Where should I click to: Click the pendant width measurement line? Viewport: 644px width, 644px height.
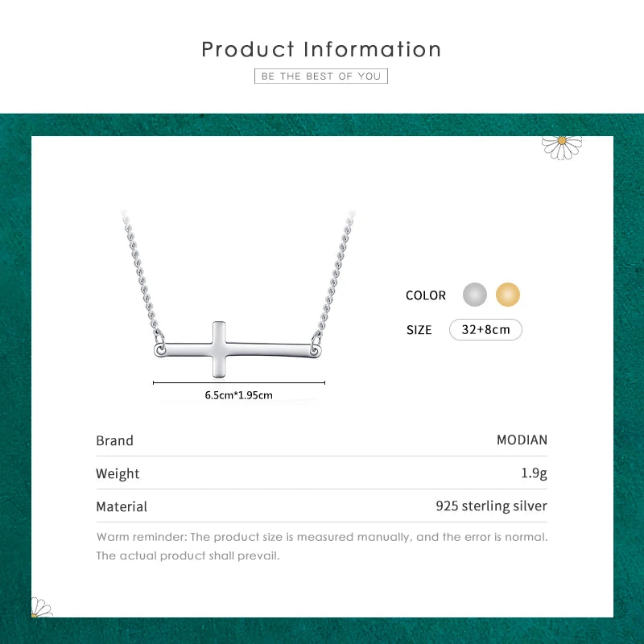coord(238,382)
